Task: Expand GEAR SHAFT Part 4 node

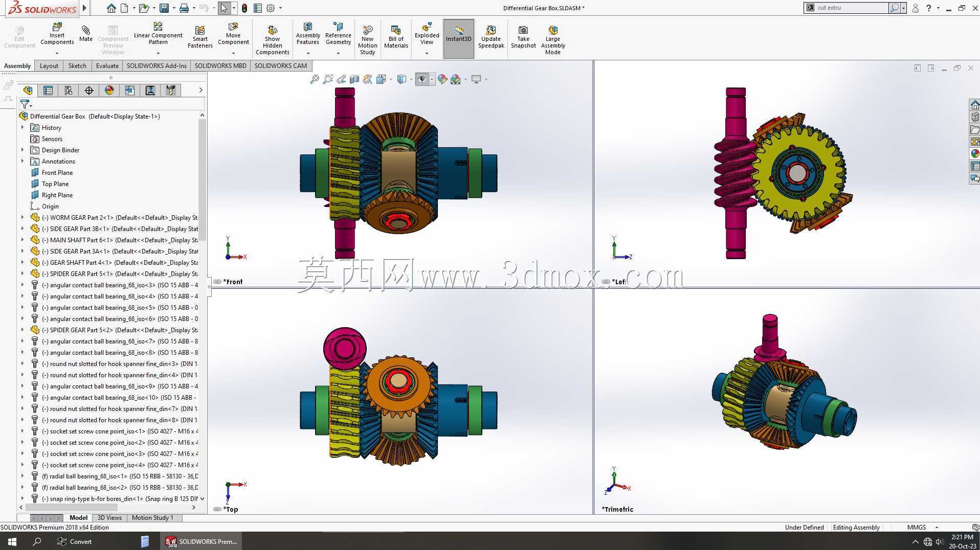Action: [x=23, y=263]
